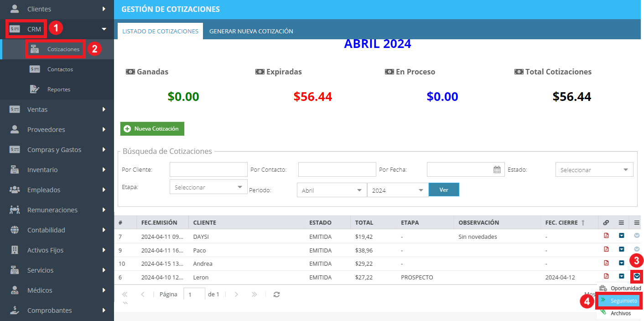The width and height of the screenshot is (644, 321).
Task: Expand gray options arrow for DAYSI row
Action: click(637, 236)
